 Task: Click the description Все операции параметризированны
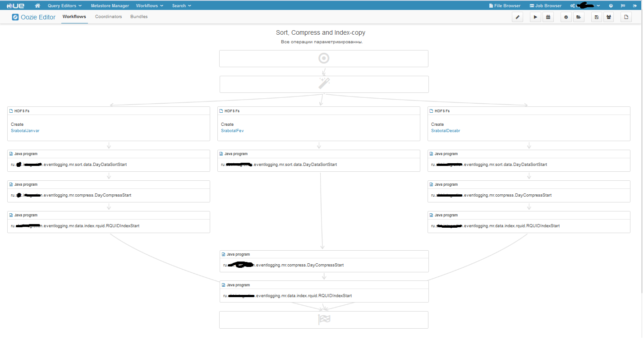322,42
